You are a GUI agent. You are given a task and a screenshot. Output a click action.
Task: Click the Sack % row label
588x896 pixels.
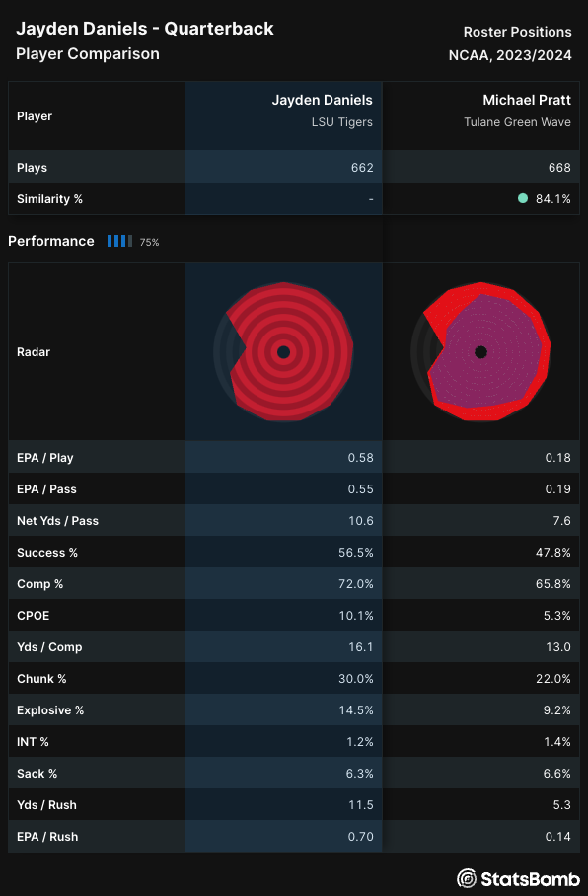pos(37,773)
